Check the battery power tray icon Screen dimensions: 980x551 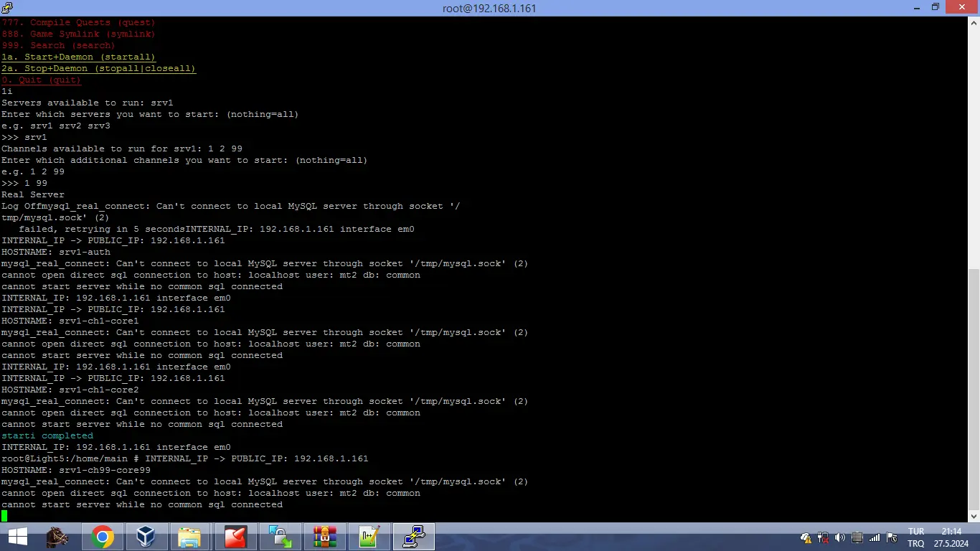(x=823, y=537)
